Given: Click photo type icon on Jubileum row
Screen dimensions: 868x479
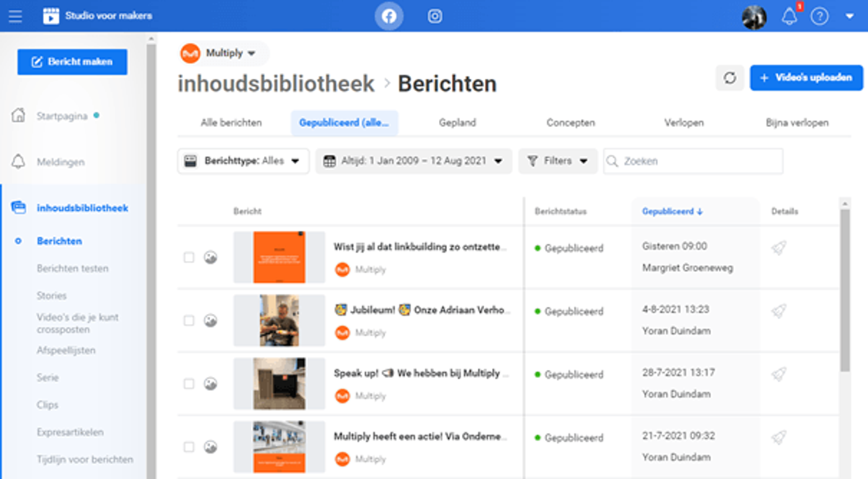Looking at the screenshot, I should click(x=211, y=320).
